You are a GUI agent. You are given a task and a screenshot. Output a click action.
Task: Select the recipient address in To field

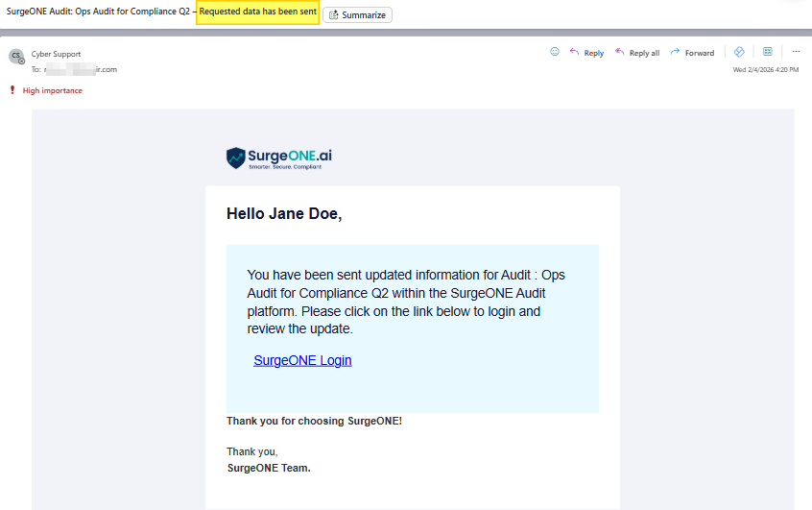[x=81, y=69]
